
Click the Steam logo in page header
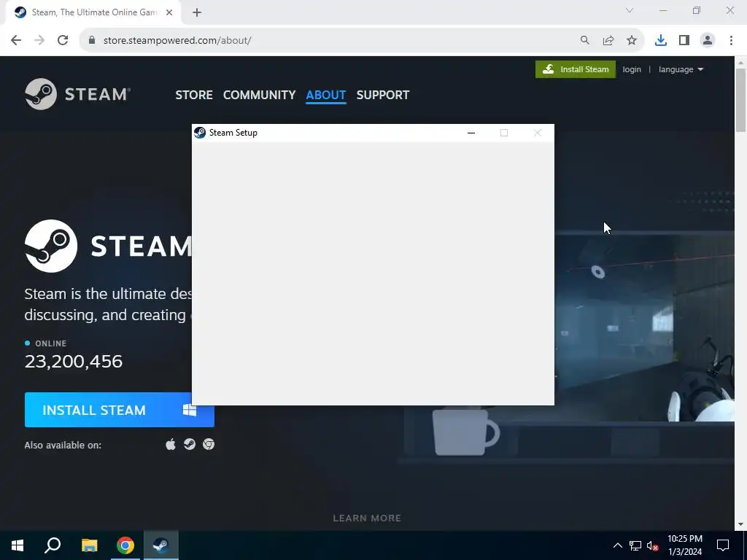77,94
